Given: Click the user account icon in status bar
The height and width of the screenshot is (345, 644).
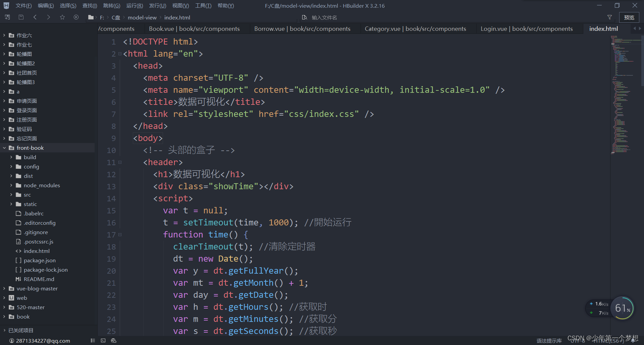Looking at the screenshot, I should click(12, 341).
